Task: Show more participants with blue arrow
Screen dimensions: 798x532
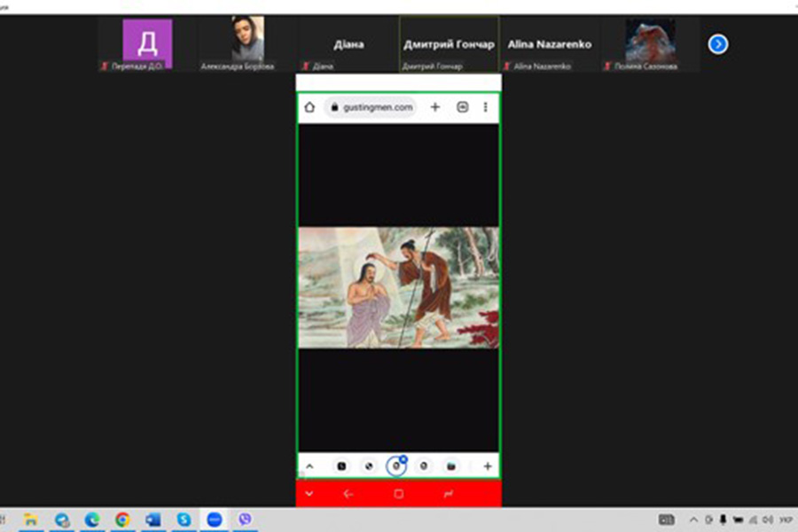Action: click(718, 44)
